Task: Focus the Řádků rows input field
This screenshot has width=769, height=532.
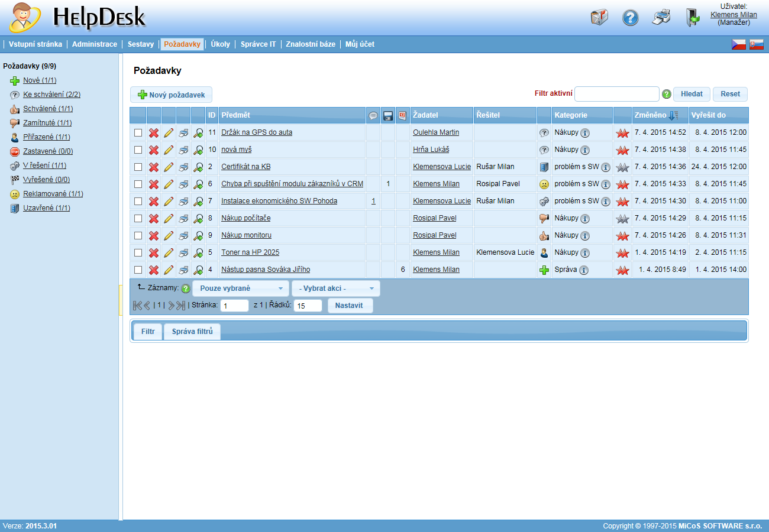Action: click(x=308, y=306)
